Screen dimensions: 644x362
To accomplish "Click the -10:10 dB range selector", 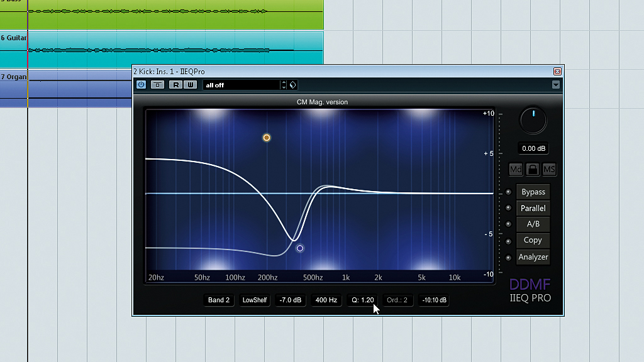I will coord(434,300).
